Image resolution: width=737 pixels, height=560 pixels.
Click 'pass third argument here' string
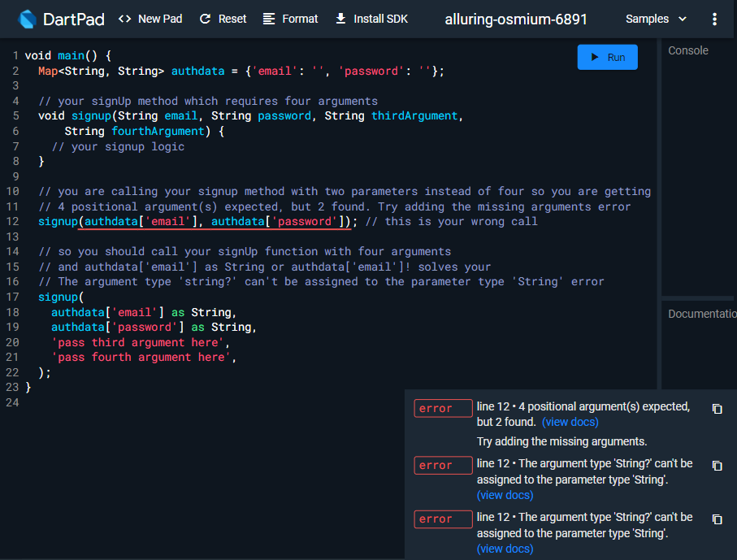click(137, 342)
